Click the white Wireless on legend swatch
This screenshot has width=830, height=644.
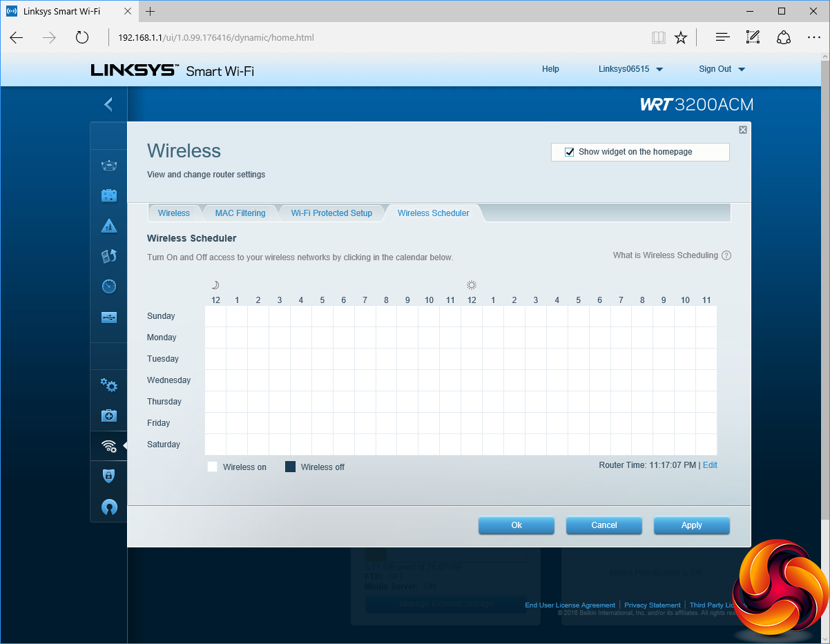pos(213,467)
